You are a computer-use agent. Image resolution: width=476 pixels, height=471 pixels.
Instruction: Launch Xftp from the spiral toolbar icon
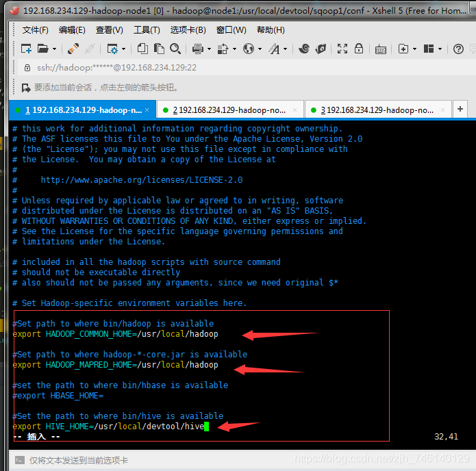304,49
